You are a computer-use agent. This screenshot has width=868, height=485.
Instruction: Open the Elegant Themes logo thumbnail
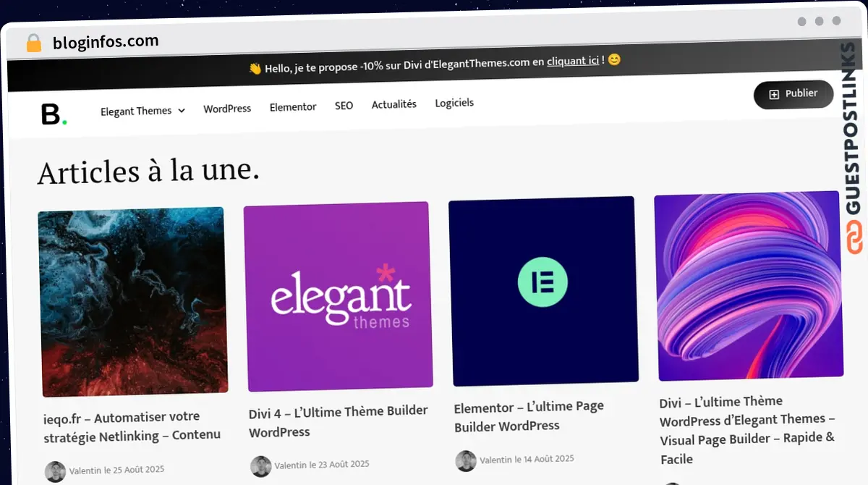[x=338, y=297]
